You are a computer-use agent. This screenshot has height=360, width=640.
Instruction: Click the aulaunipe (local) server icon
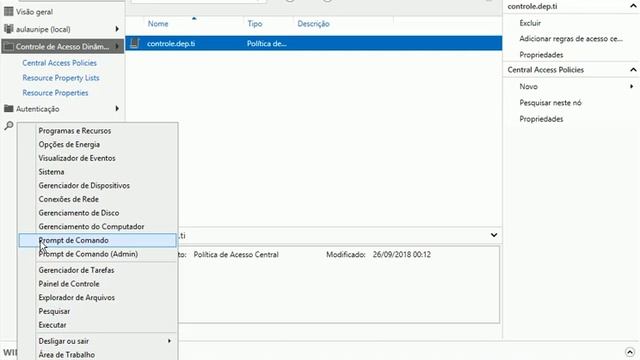click(x=8, y=29)
